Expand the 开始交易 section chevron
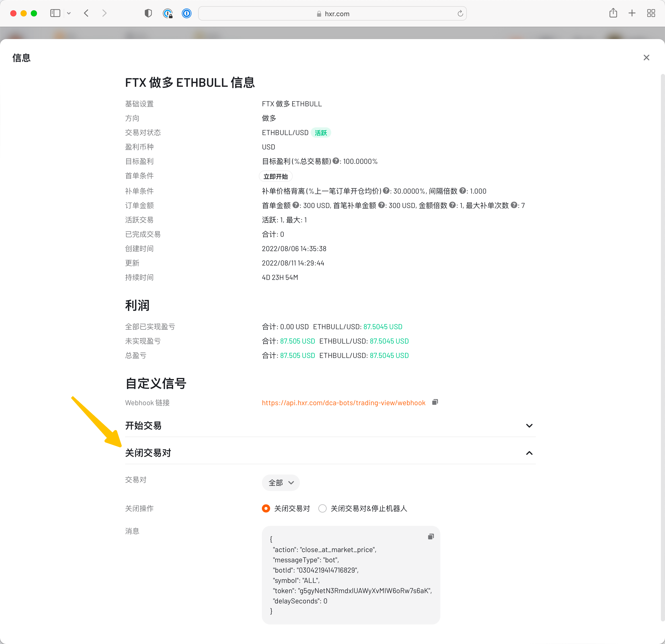The width and height of the screenshot is (665, 644). (x=529, y=425)
